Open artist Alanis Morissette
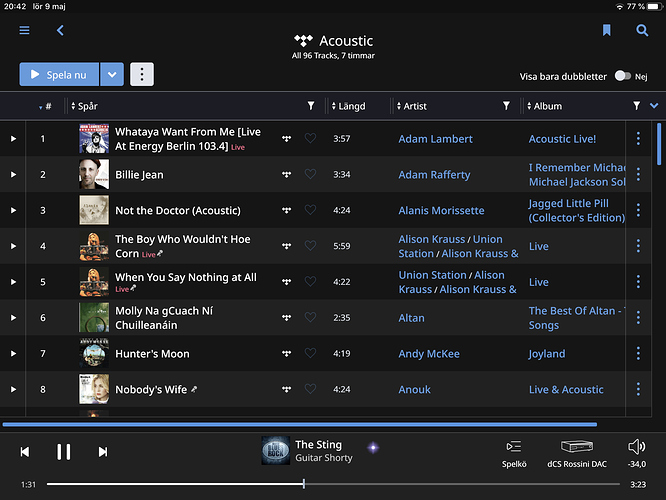The height and width of the screenshot is (500, 666). pyautogui.click(x=441, y=210)
